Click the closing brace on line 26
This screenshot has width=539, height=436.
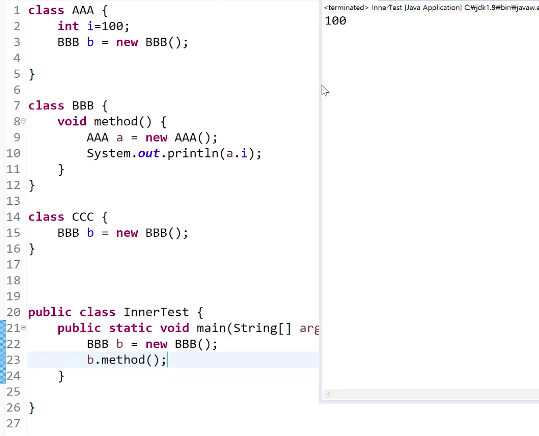coord(32,408)
